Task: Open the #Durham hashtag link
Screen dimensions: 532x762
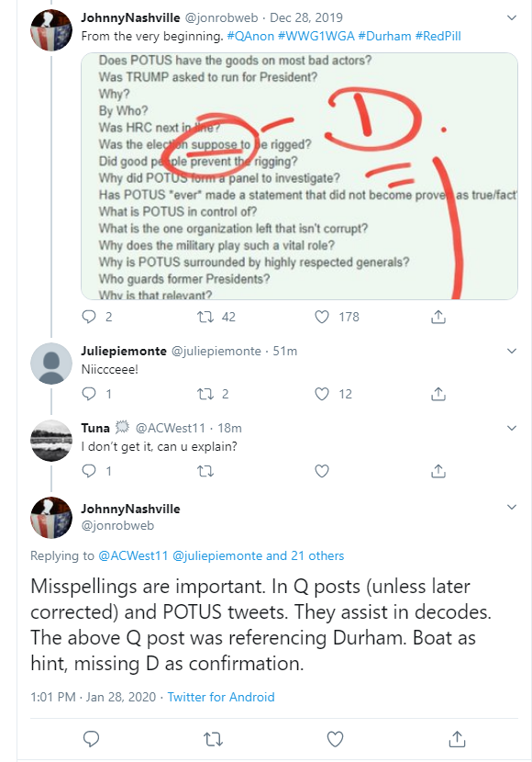Action: (x=384, y=36)
